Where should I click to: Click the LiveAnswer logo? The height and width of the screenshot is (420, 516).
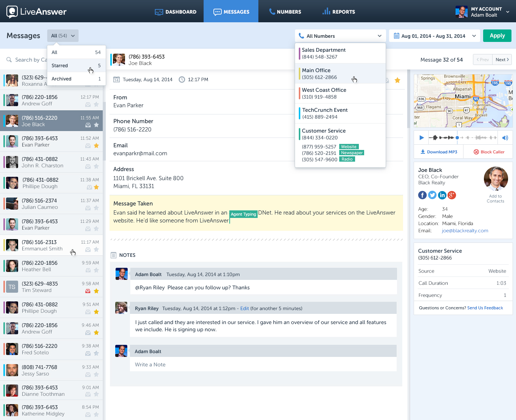37,12
